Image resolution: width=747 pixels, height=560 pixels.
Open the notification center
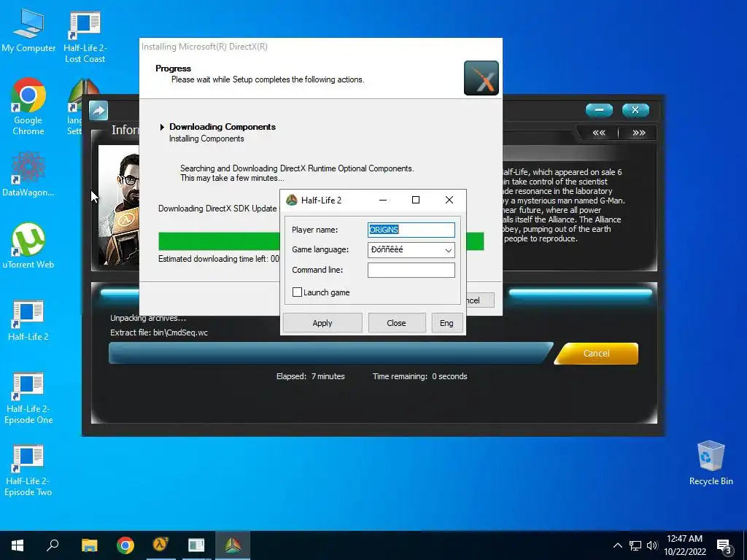[x=724, y=547]
